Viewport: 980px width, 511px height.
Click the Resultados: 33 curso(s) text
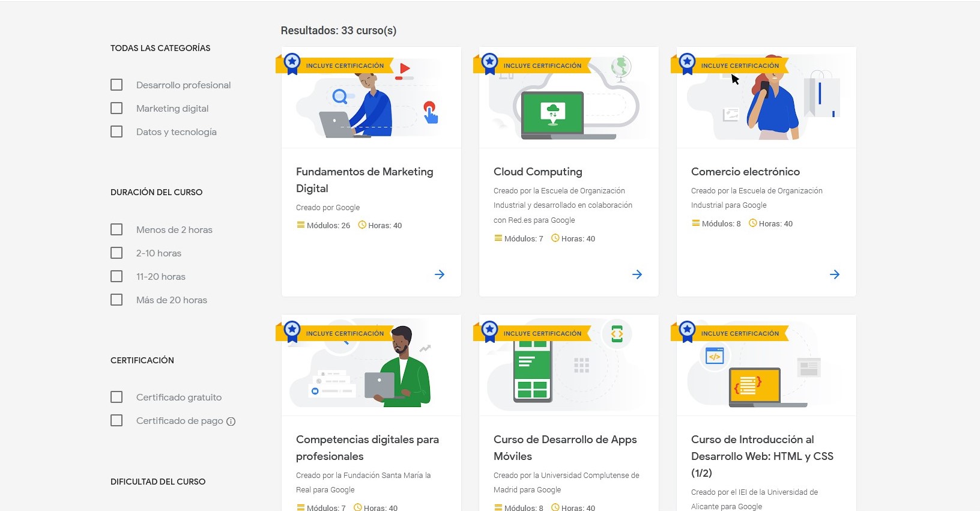[339, 31]
